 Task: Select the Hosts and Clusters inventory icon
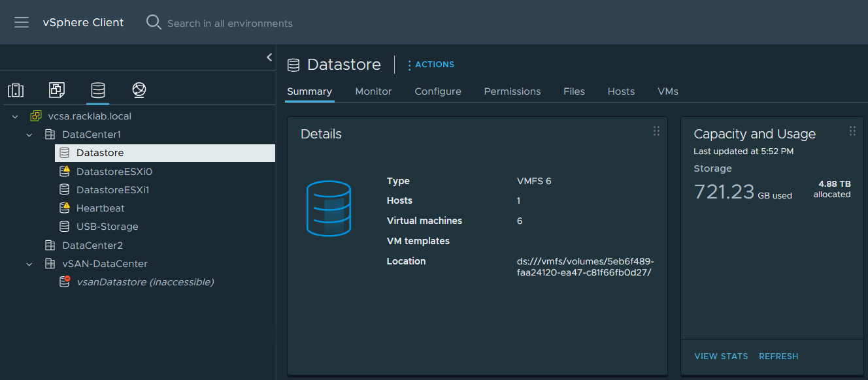pyautogui.click(x=16, y=89)
